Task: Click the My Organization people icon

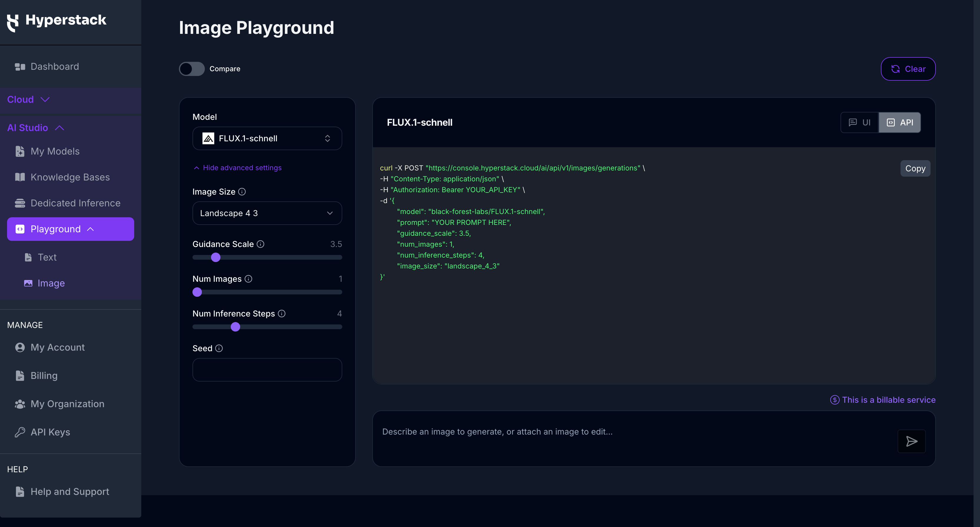Action: click(20, 404)
